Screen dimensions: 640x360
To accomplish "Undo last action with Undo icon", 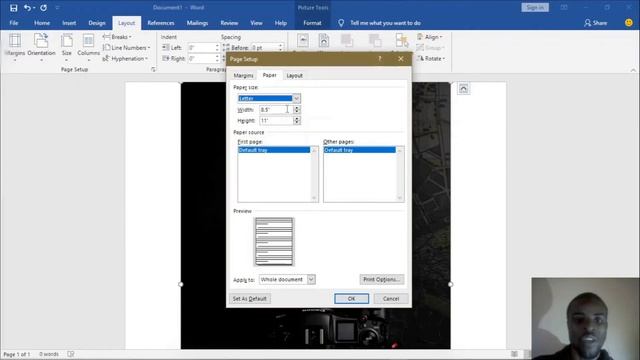I will point(27,8).
